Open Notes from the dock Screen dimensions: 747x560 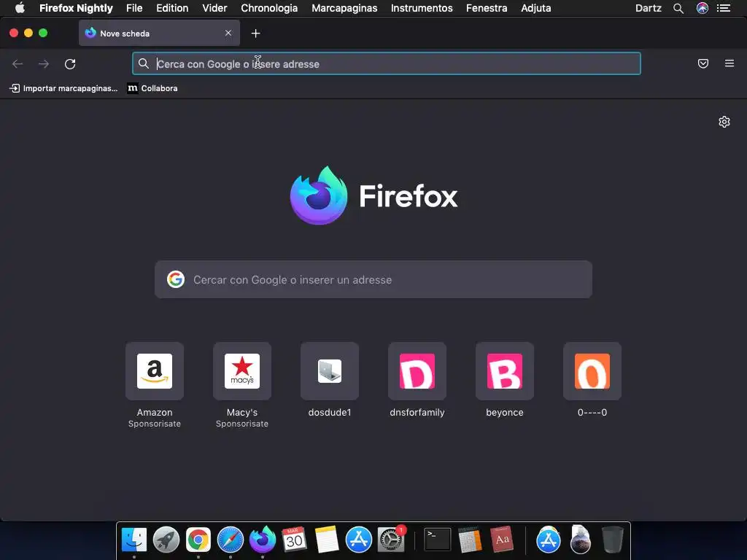click(x=326, y=540)
